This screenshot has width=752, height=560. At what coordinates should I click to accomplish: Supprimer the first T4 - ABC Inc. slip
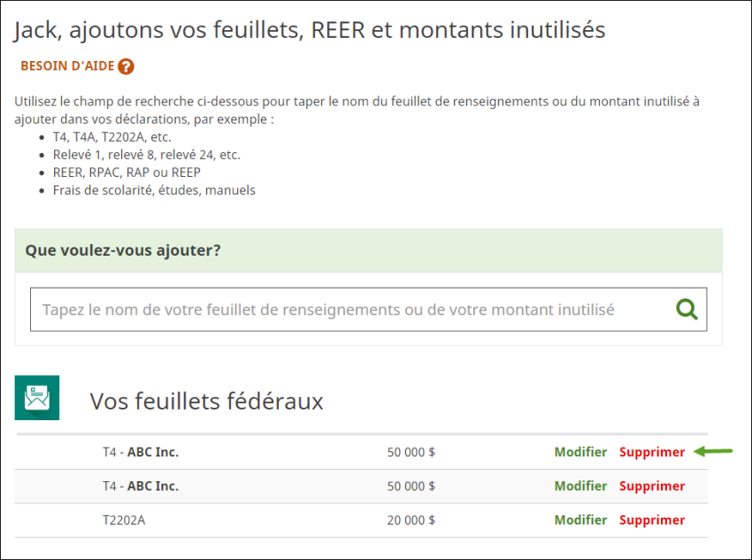click(x=652, y=452)
